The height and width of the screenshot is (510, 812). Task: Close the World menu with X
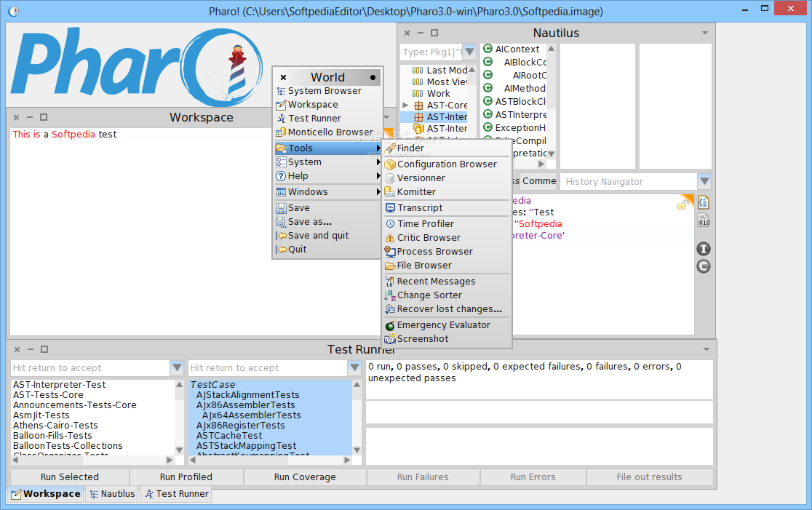(x=283, y=78)
